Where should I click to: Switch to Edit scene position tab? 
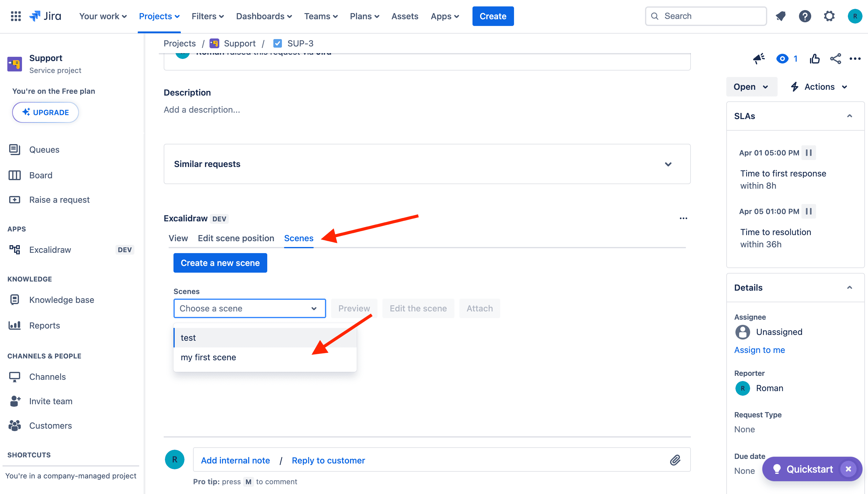(236, 238)
